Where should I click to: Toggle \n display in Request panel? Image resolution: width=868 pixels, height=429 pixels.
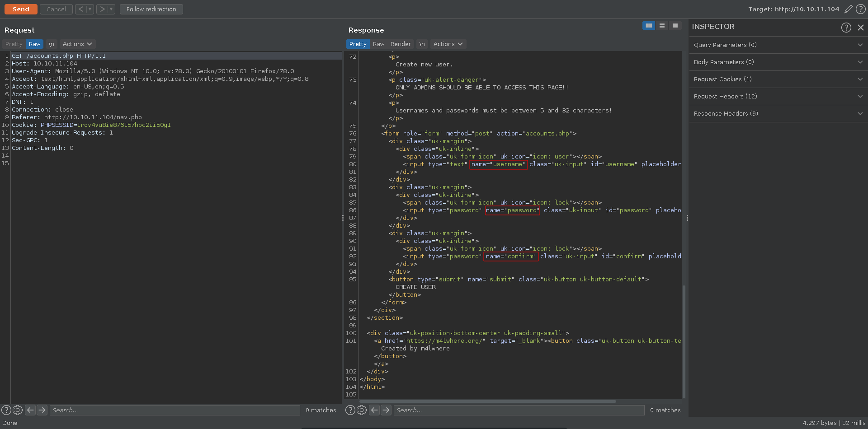(x=51, y=44)
